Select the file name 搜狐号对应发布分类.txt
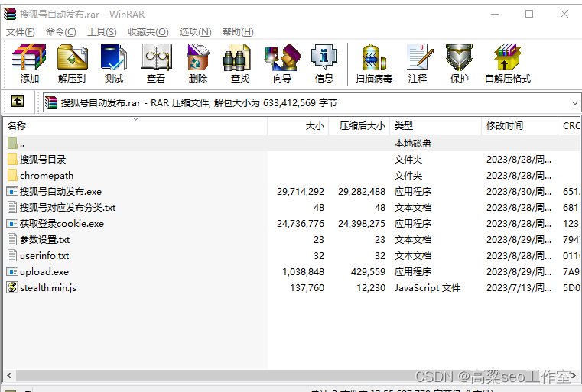 [67, 208]
